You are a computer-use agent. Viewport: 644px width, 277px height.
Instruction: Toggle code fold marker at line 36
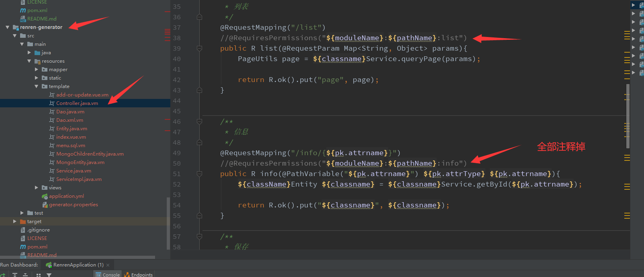199,17
